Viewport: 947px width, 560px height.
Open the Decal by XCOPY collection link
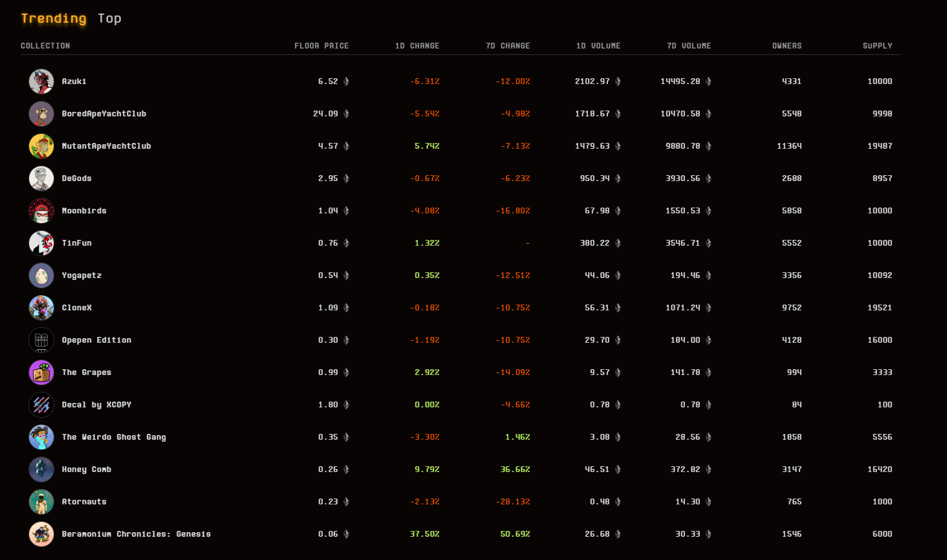coord(97,405)
